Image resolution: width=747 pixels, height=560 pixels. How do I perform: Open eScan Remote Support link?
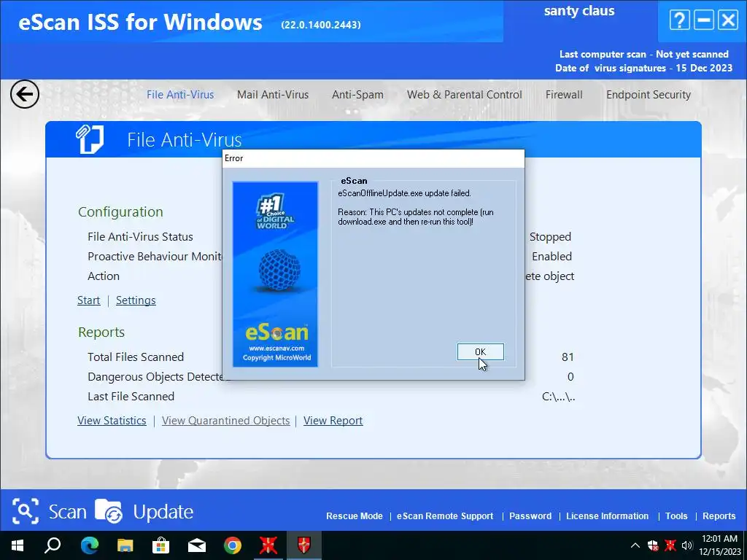pyautogui.click(x=445, y=516)
